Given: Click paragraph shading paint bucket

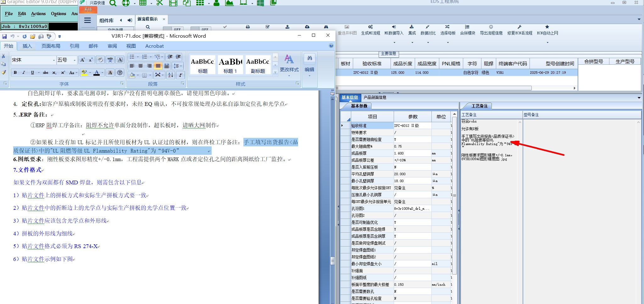Looking at the screenshot, I should [132, 75].
